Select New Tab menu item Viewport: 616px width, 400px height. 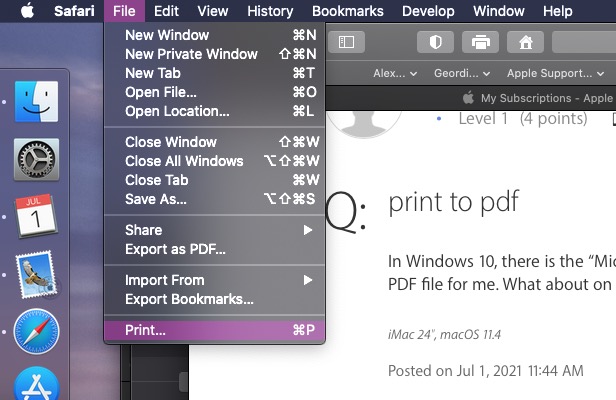215,73
